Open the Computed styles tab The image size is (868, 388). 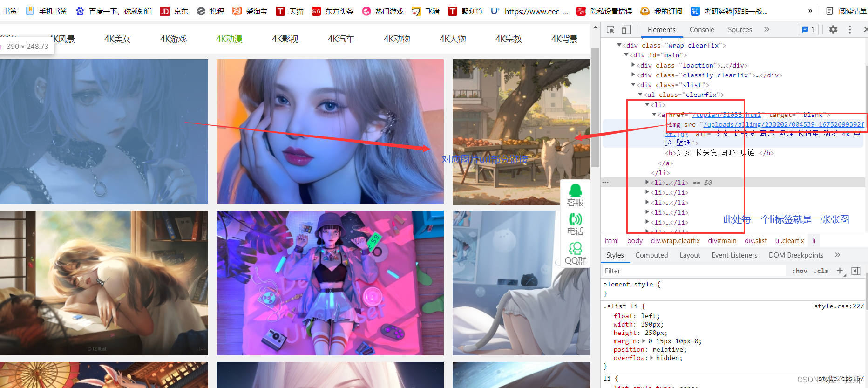pyautogui.click(x=651, y=255)
